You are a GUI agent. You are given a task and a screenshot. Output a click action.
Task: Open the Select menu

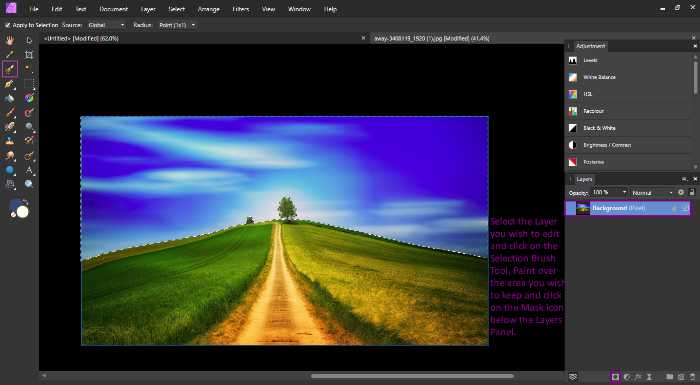(x=176, y=9)
